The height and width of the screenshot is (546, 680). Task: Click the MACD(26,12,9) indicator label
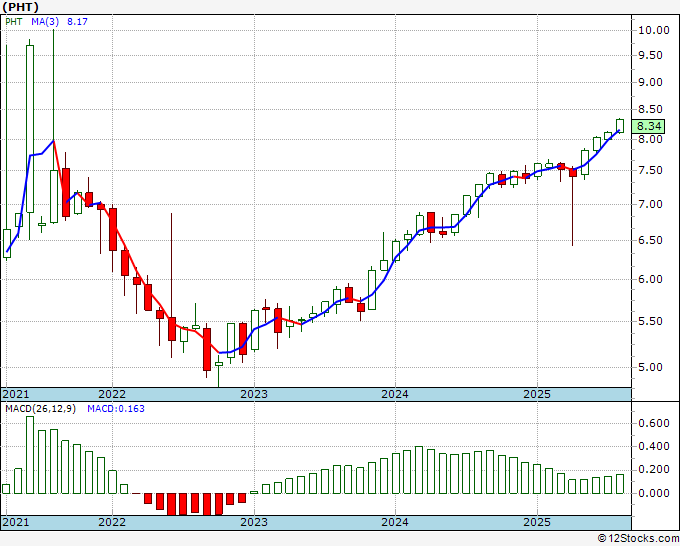pyautogui.click(x=40, y=409)
